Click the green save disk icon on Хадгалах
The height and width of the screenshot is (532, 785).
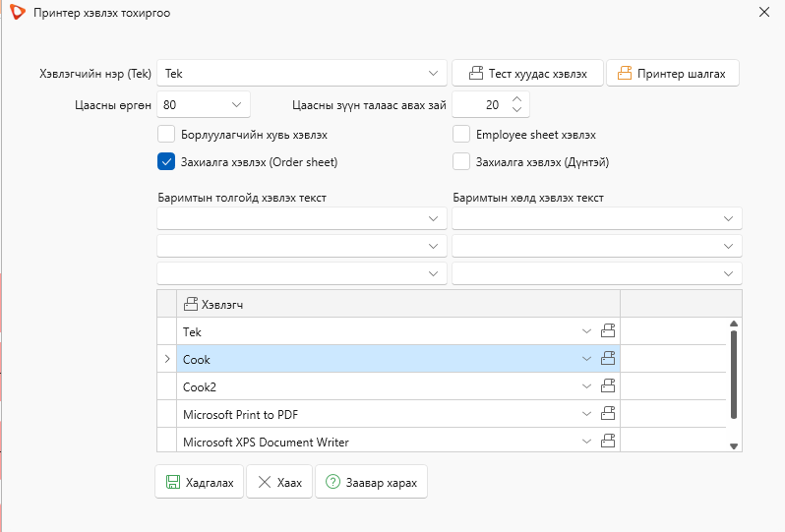point(173,482)
